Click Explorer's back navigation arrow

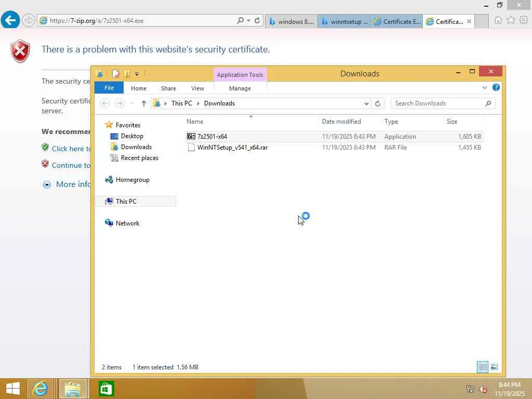point(105,103)
